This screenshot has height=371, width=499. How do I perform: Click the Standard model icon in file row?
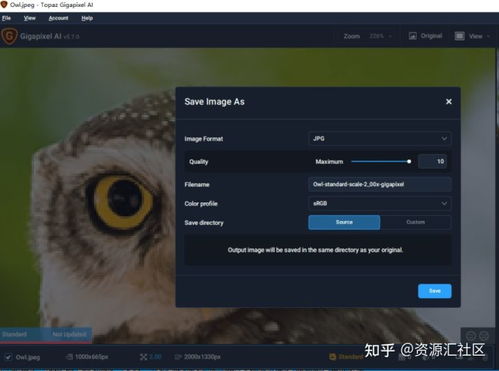[x=332, y=357]
